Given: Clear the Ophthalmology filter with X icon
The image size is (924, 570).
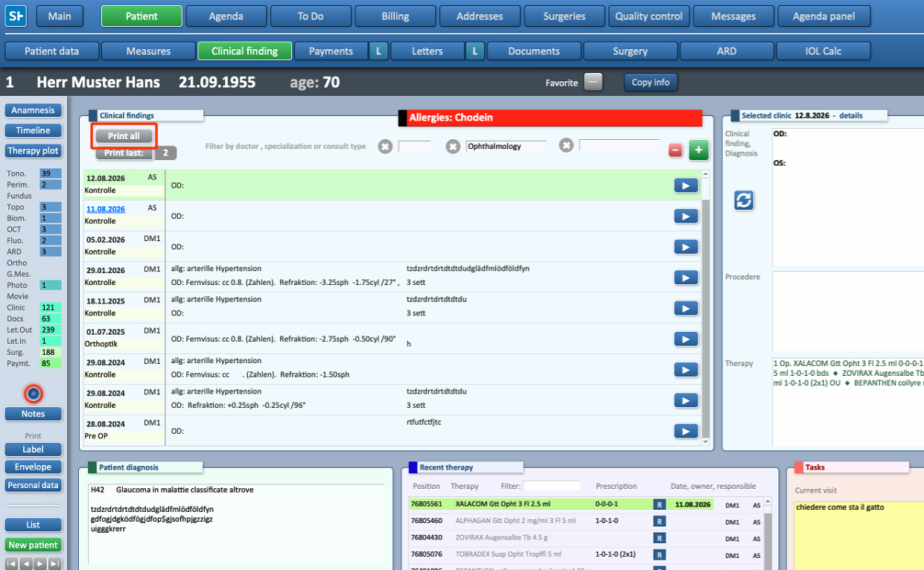Looking at the screenshot, I should 453,147.
